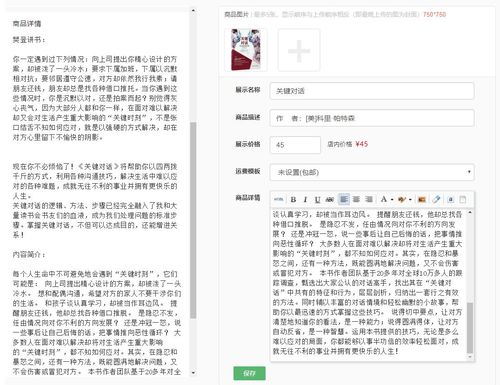The width and height of the screenshot is (500, 385).
Task: Click left panel scrollbar down arrow
Action: (x=193, y=373)
